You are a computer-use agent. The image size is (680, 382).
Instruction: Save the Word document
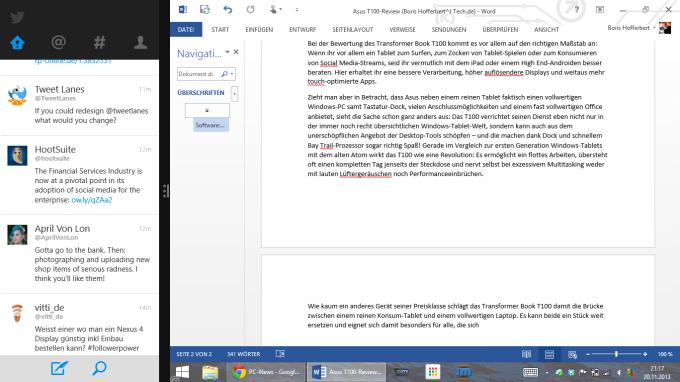coord(205,9)
